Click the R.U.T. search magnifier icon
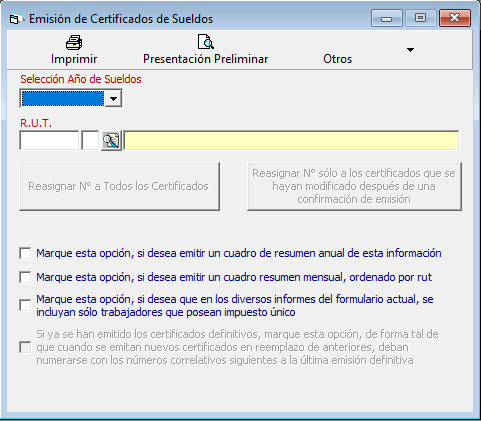481x421 pixels. click(x=111, y=141)
